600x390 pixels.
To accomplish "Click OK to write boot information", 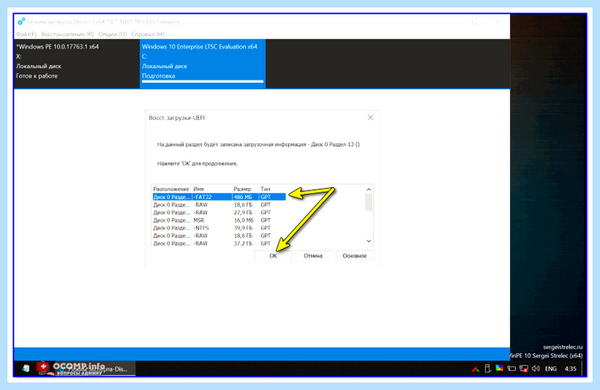I will [273, 256].
